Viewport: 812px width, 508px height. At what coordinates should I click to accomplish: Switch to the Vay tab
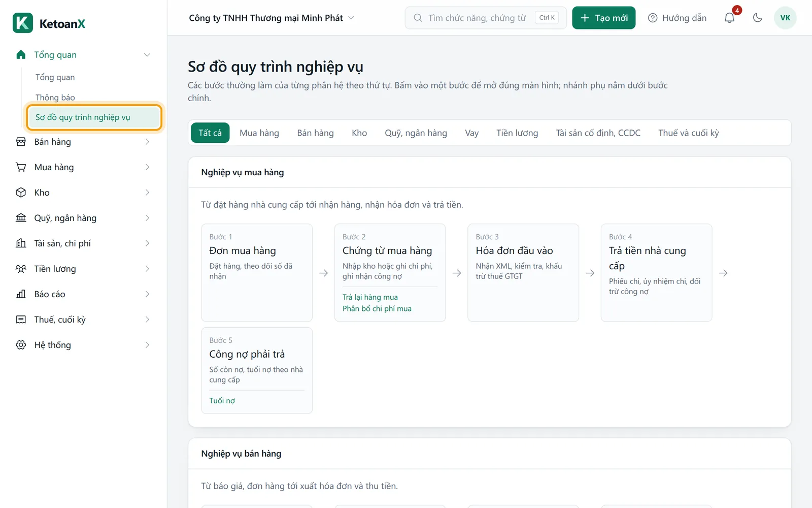click(x=472, y=133)
